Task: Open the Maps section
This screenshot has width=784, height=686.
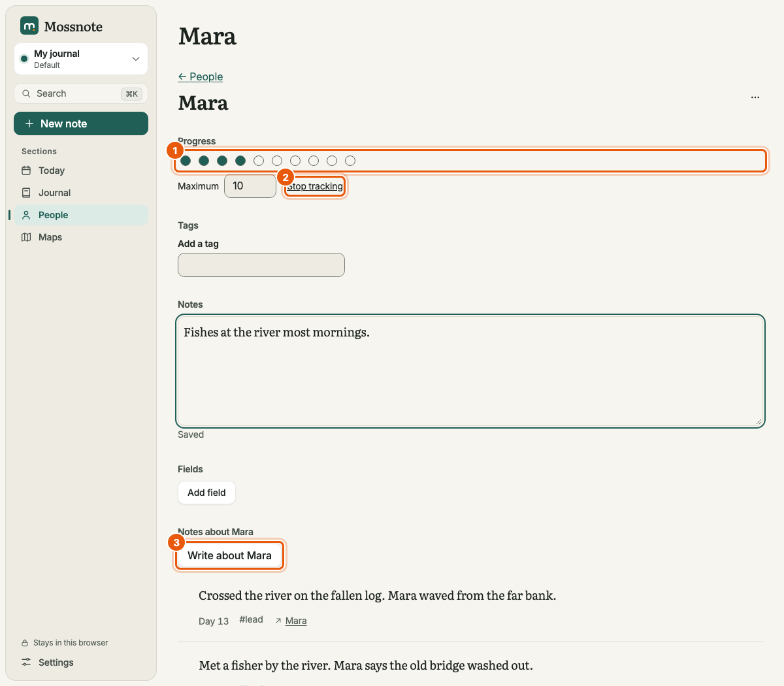Action: click(x=81, y=237)
